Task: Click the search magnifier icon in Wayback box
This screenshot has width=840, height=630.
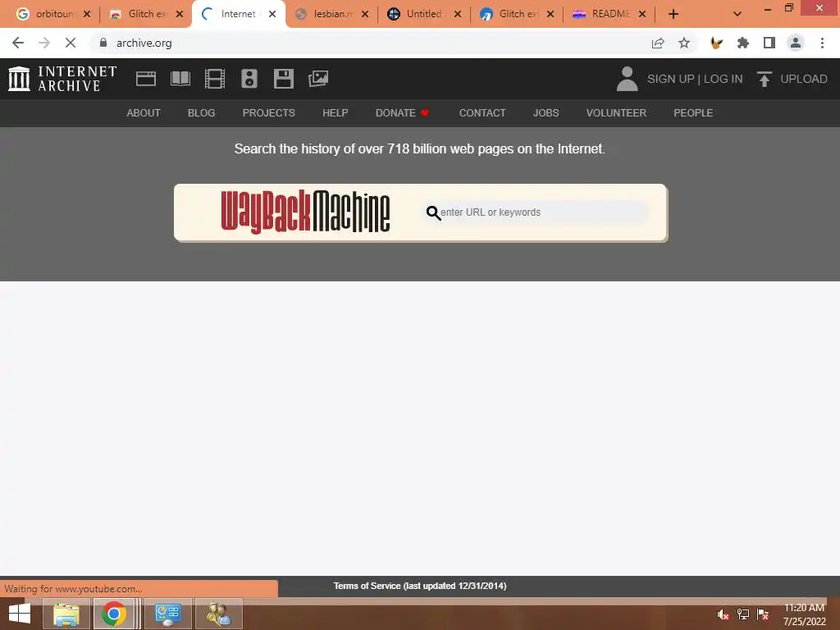Action: [433, 213]
